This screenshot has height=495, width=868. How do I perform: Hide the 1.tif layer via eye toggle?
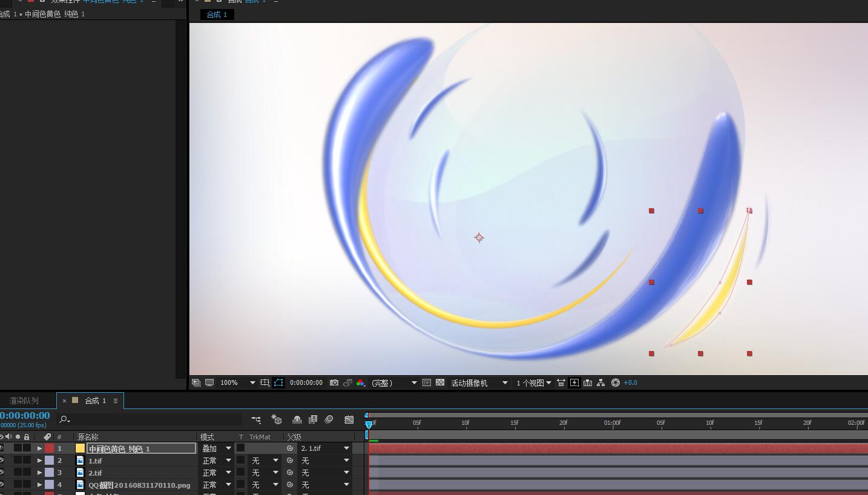pyautogui.click(x=2, y=461)
